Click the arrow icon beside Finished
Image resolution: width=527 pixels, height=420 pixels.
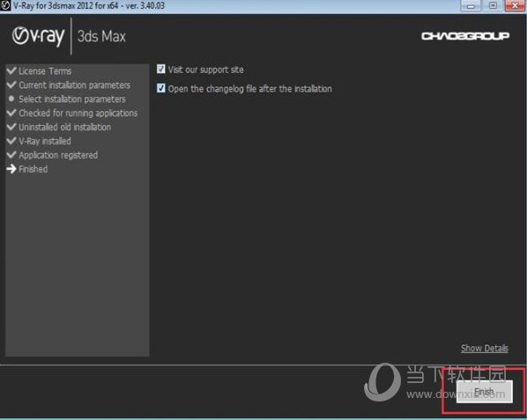point(11,169)
